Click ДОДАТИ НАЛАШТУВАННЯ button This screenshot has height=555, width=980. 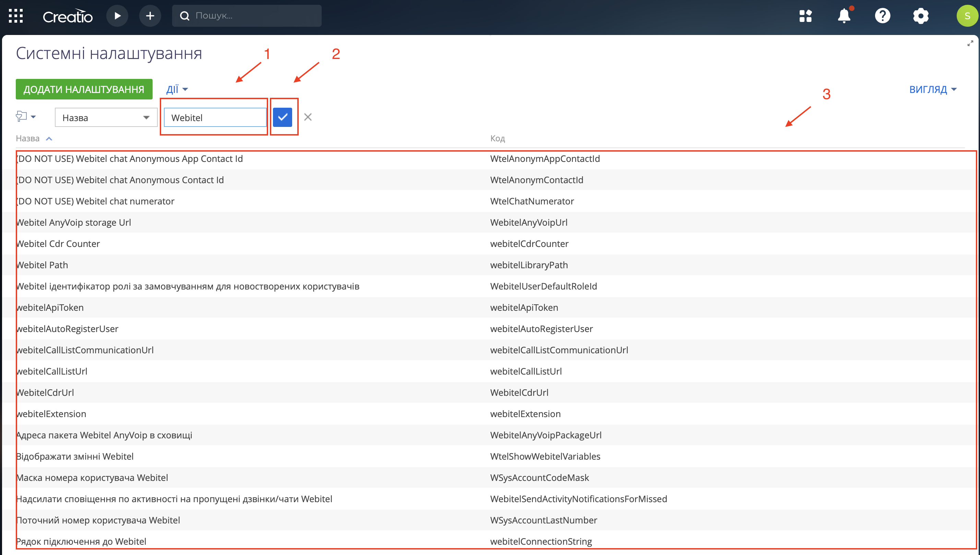pos(84,89)
